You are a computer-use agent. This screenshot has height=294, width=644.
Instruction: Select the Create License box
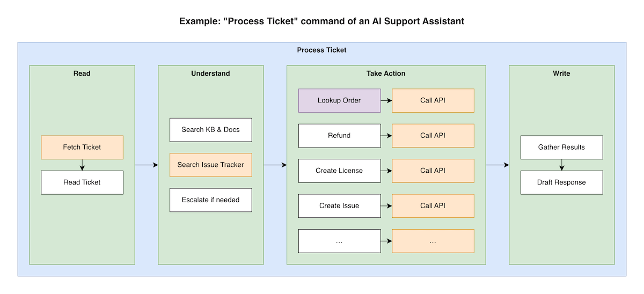tap(339, 171)
